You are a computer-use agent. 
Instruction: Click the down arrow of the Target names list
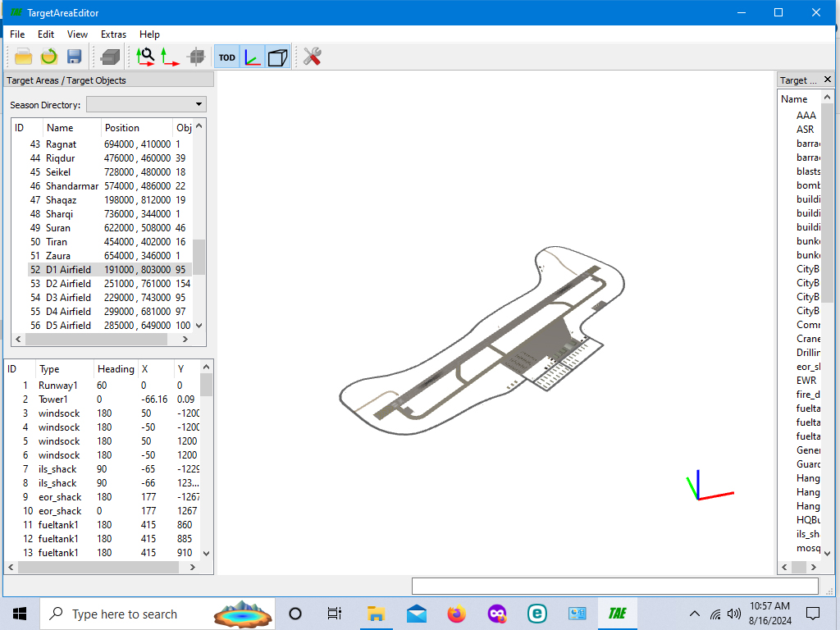[827, 554]
